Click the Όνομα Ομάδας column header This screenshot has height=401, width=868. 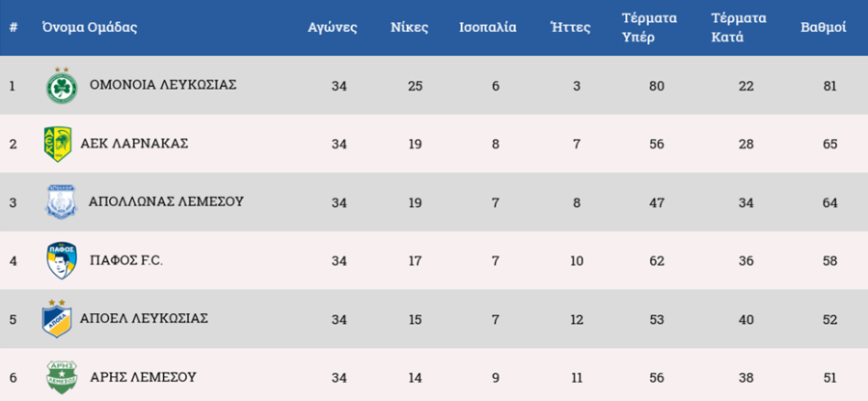(x=89, y=28)
